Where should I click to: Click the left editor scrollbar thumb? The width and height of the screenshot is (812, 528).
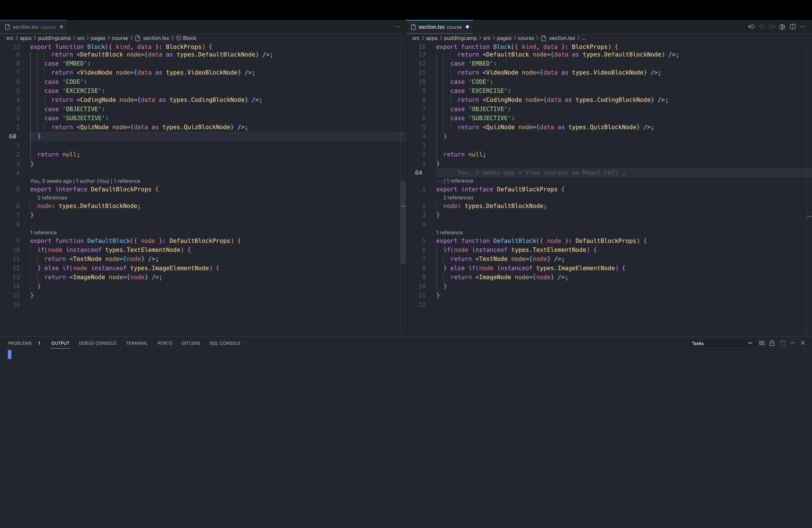[403, 222]
